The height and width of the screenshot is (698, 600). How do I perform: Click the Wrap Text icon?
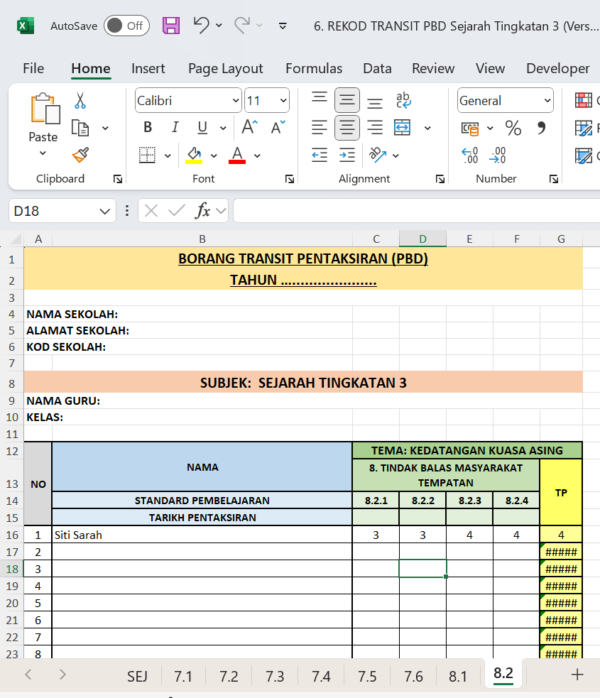404,100
